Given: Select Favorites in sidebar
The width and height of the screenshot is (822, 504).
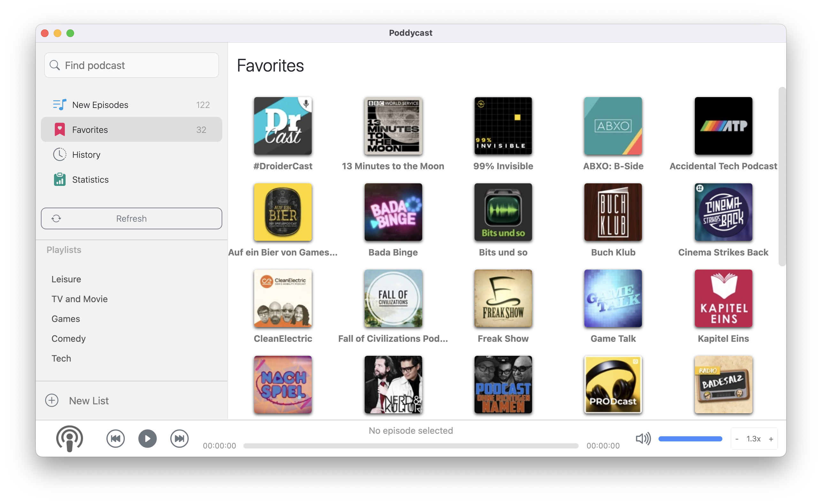Looking at the screenshot, I should pyautogui.click(x=132, y=129).
